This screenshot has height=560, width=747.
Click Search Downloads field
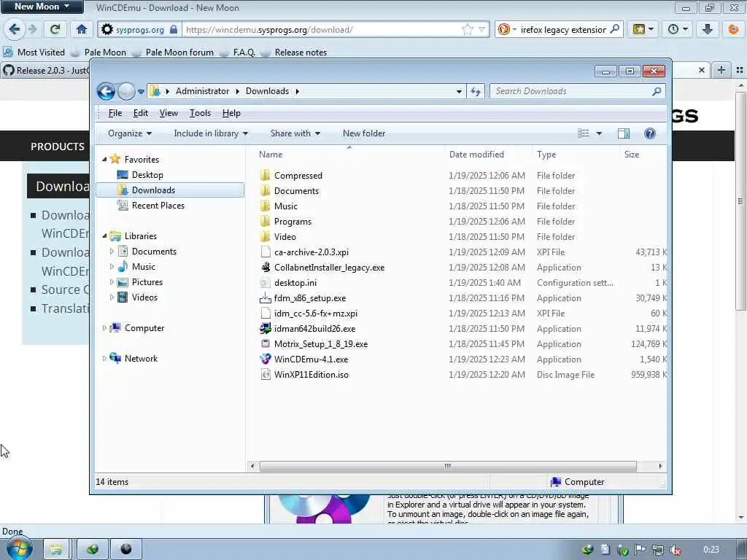tap(572, 91)
